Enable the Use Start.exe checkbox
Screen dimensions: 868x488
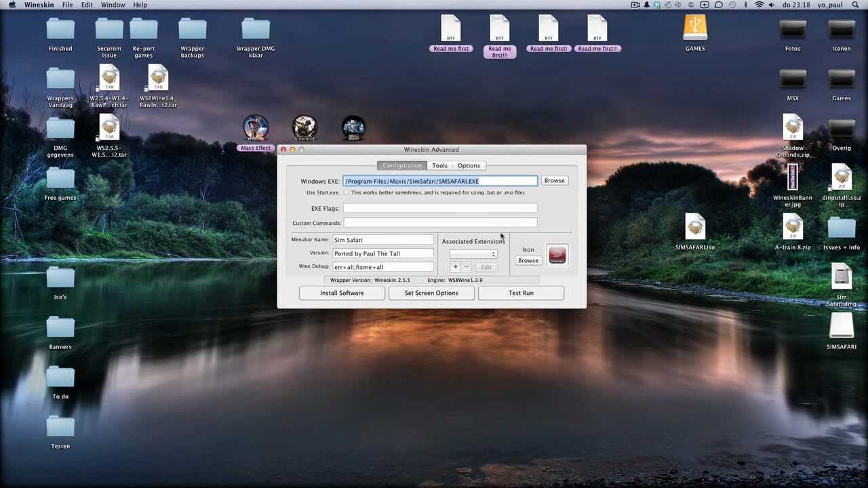(x=347, y=192)
